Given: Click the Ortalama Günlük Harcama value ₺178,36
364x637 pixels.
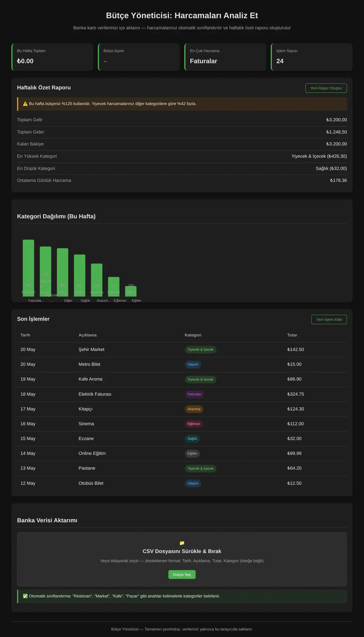Looking at the screenshot, I should pos(339,180).
